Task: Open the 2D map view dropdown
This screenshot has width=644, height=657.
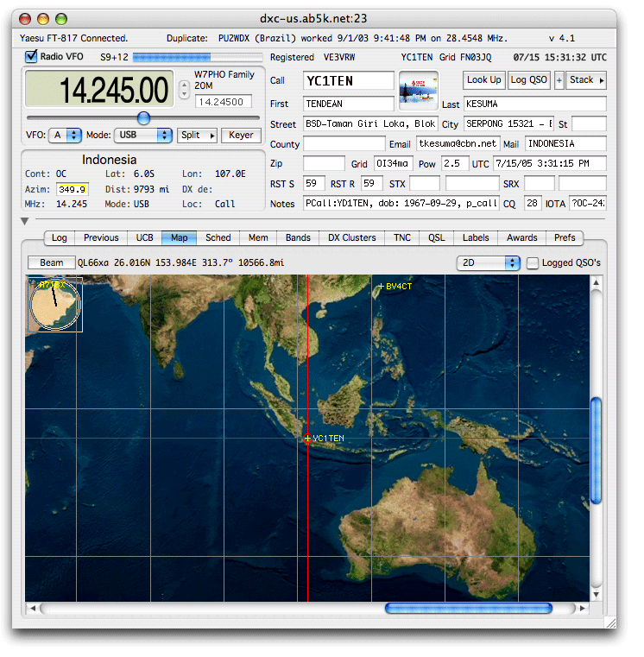Action: click(x=488, y=263)
